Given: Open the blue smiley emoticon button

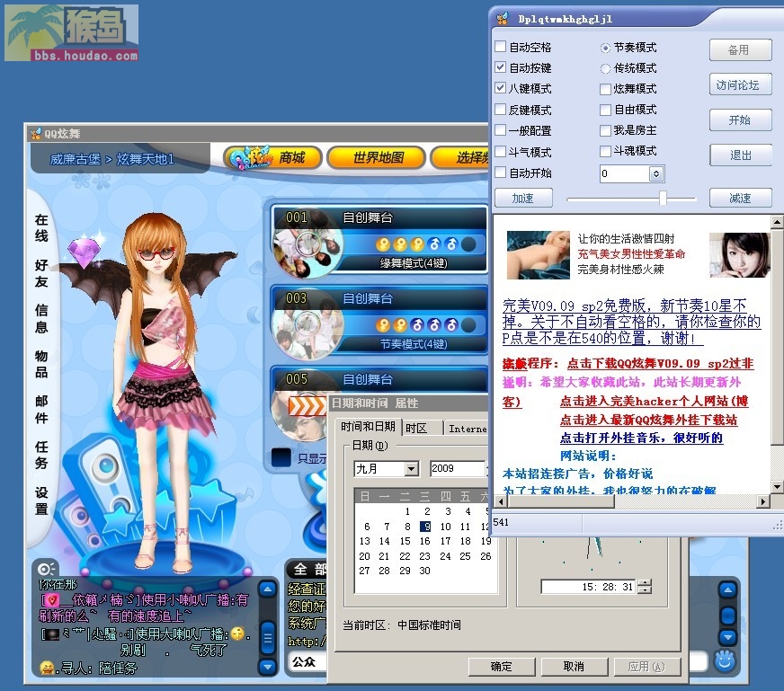Looking at the screenshot, I should click(x=725, y=660).
